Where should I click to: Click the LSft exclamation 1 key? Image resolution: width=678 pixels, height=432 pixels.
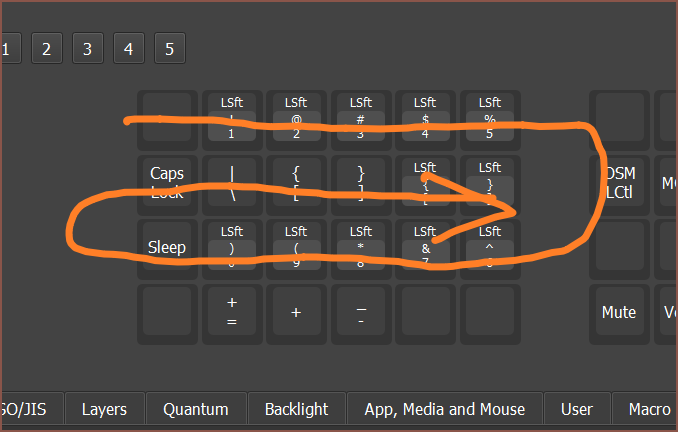(232, 117)
